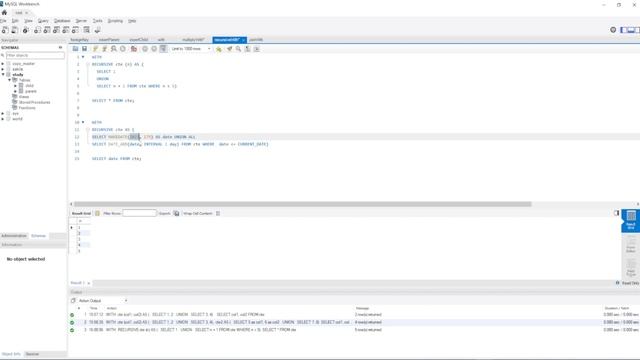Click Create new view icon in main toolbar

click(x=56, y=30)
